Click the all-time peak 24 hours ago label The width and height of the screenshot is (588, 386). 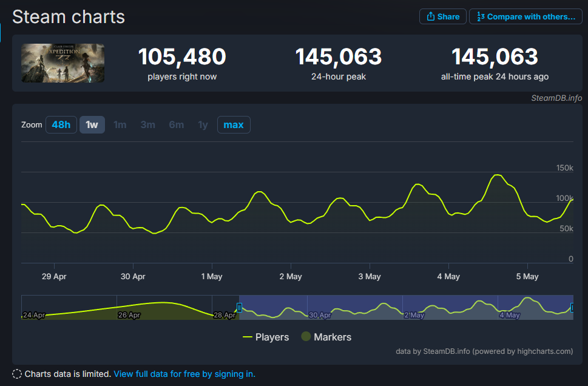495,76
